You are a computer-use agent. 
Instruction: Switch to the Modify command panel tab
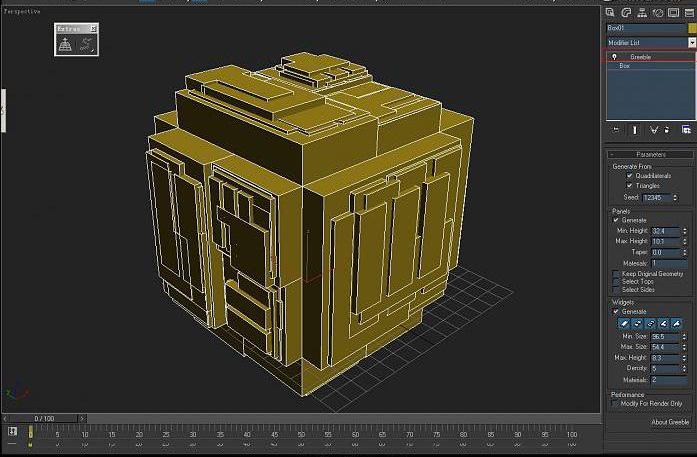(626, 12)
